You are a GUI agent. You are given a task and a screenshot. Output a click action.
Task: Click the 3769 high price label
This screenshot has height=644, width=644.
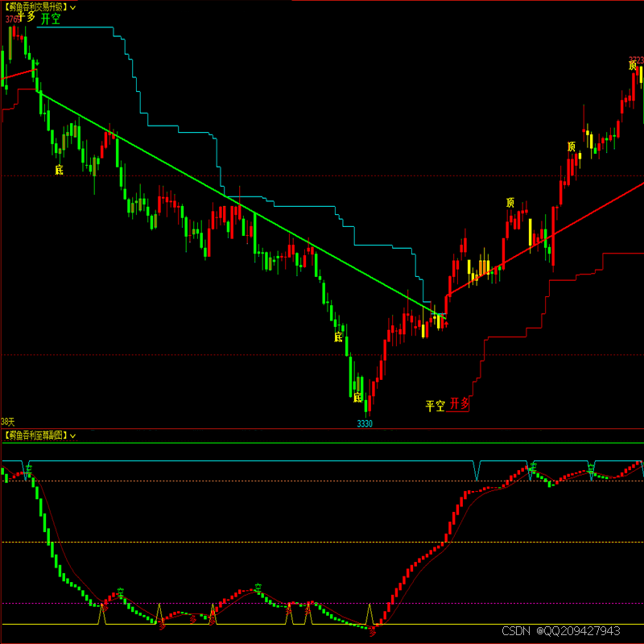(12, 19)
